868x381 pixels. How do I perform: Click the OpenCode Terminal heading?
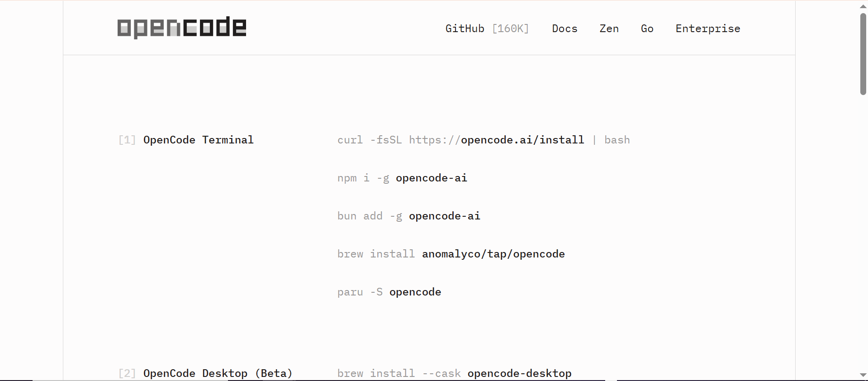tap(199, 140)
